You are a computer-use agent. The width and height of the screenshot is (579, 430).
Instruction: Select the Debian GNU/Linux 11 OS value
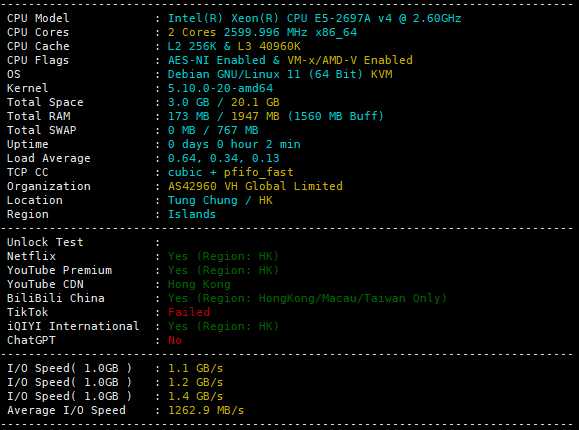[x=280, y=74]
